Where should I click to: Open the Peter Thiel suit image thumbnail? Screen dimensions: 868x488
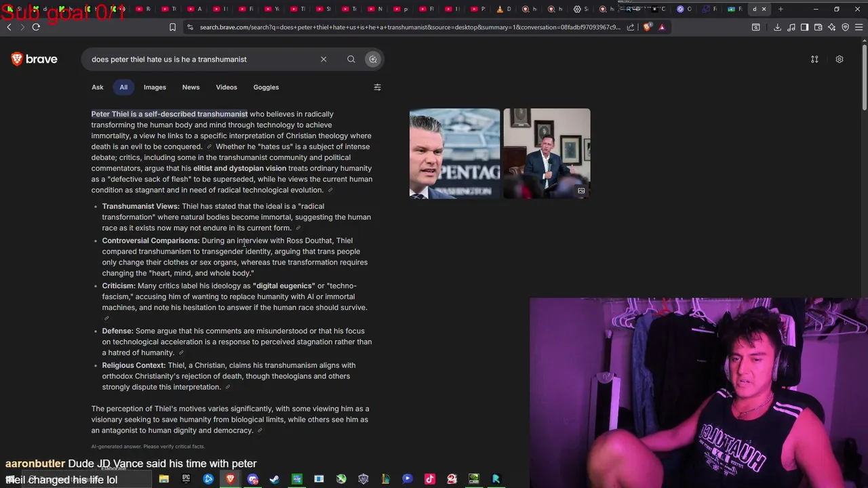pos(547,153)
